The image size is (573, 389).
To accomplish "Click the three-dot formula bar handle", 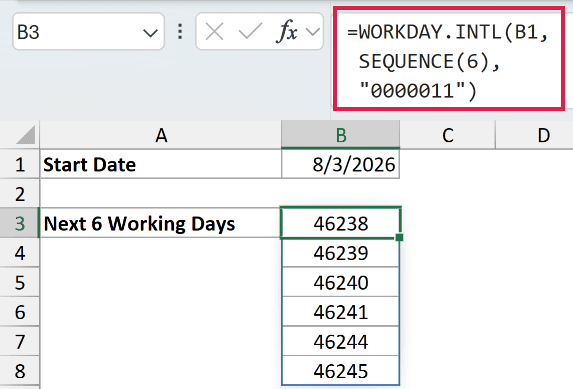I will tap(180, 32).
